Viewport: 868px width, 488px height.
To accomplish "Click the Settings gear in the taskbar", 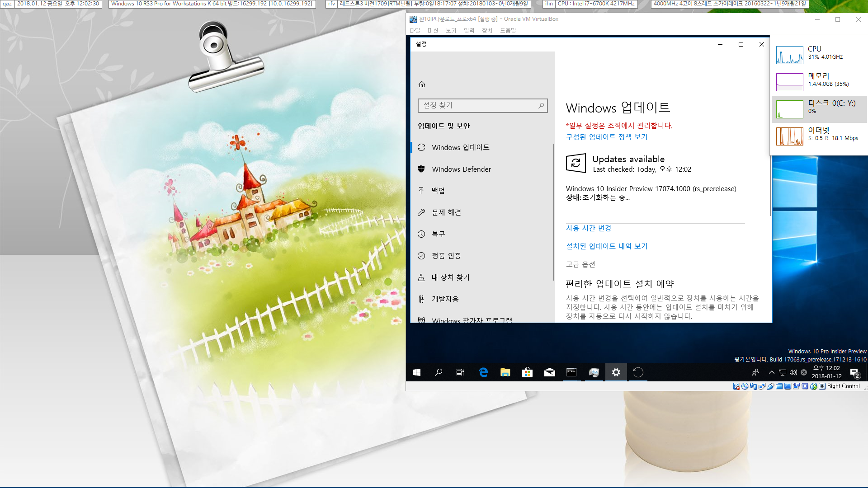I will pyautogui.click(x=616, y=372).
